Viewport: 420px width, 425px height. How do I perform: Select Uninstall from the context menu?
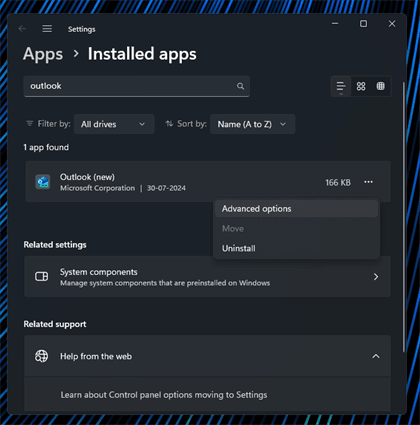[296, 248]
